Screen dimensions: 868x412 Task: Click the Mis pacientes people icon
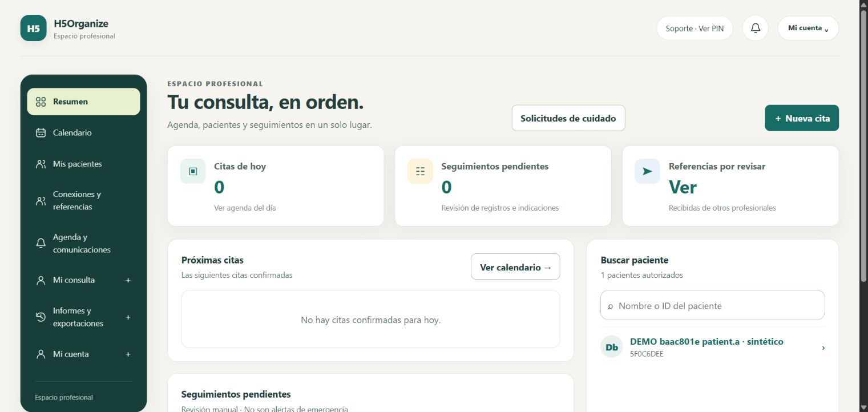(41, 164)
